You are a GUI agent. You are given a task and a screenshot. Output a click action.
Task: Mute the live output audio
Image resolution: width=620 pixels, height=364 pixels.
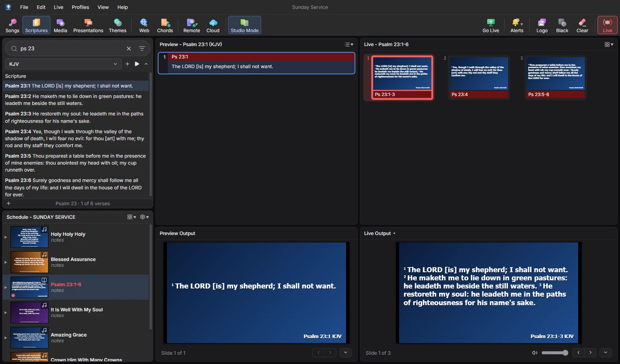(535, 353)
